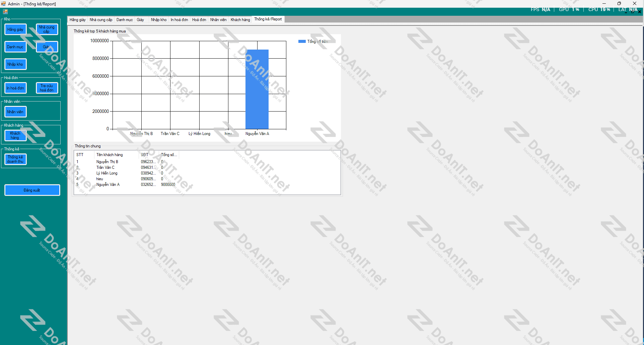Switch to the Hoá đơn tab

coord(199,20)
